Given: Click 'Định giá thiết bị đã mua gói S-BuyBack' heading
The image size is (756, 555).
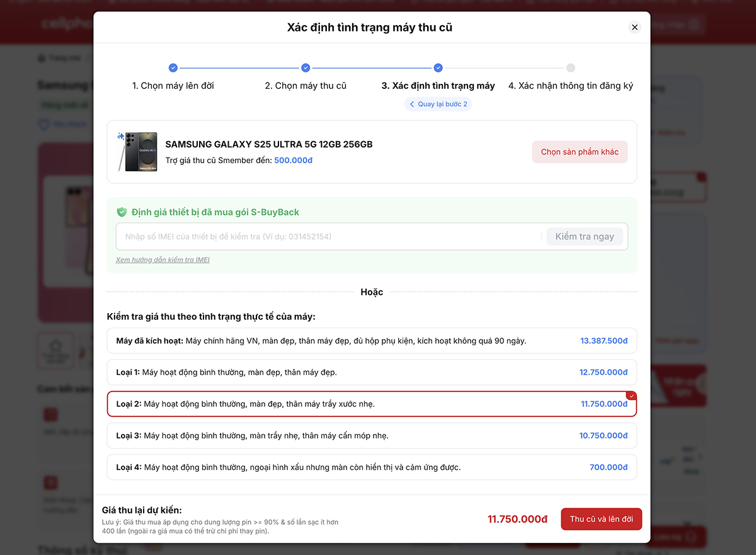Looking at the screenshot, I should tap(215, 212).
